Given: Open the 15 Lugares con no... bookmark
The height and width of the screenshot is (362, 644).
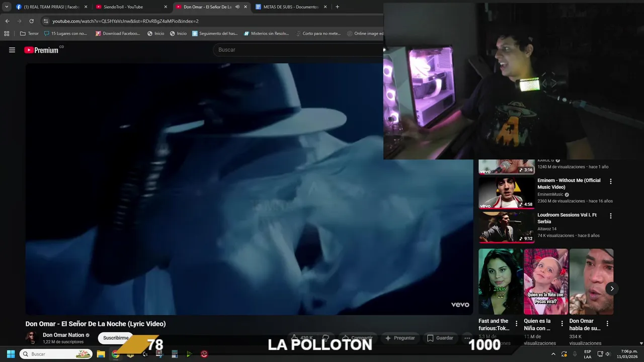Looking at the screenshot, I should 65,34.
